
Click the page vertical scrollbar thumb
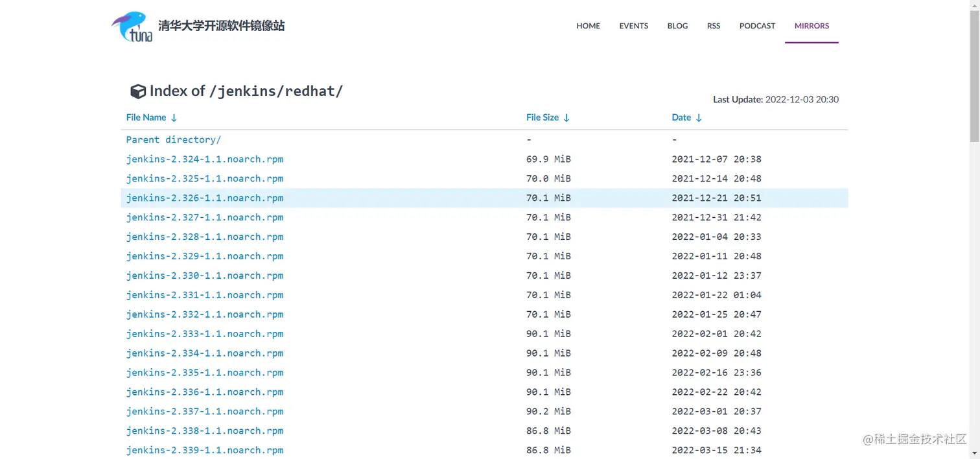(x=974, y=76)
